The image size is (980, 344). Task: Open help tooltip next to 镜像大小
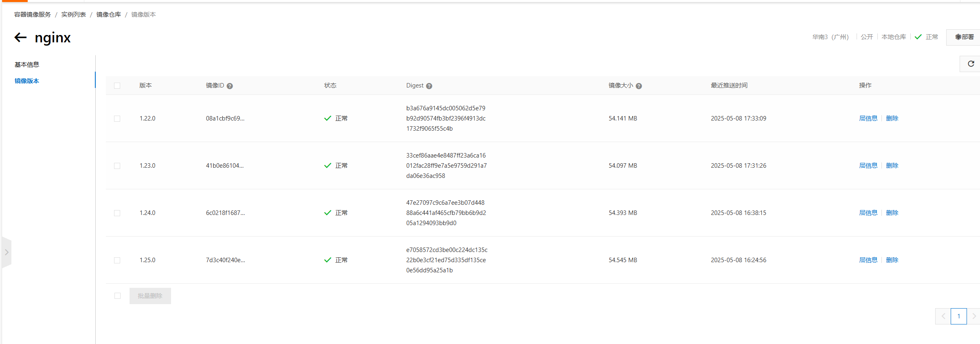[639, 86]
